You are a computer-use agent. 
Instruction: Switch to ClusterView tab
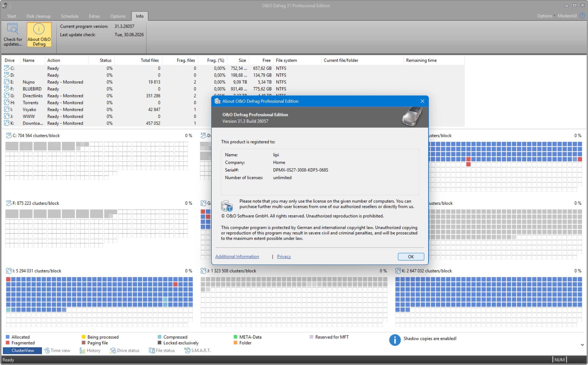[22, 351]
